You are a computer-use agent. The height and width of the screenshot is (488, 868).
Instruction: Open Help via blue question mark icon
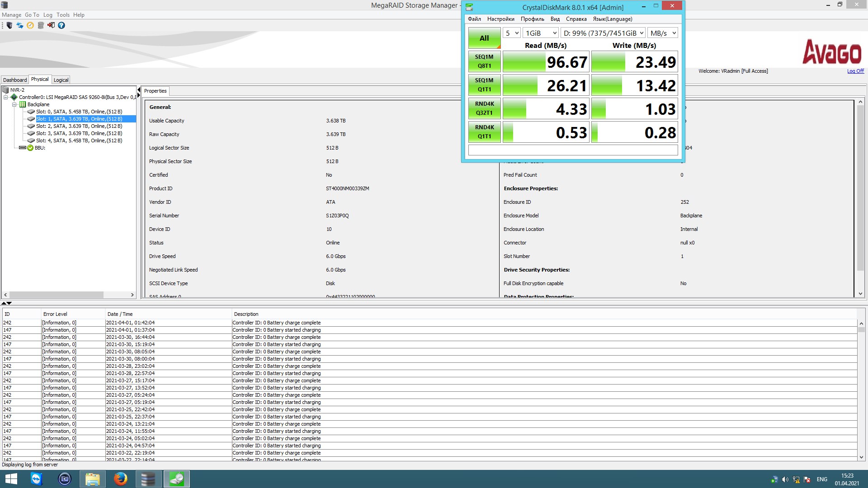[x=61, y=25]
